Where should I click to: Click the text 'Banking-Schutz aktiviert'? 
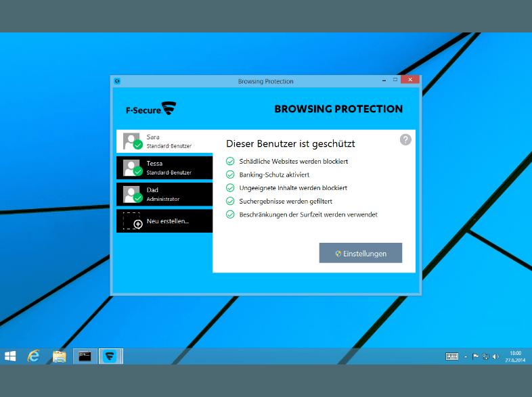click(274, 174)
